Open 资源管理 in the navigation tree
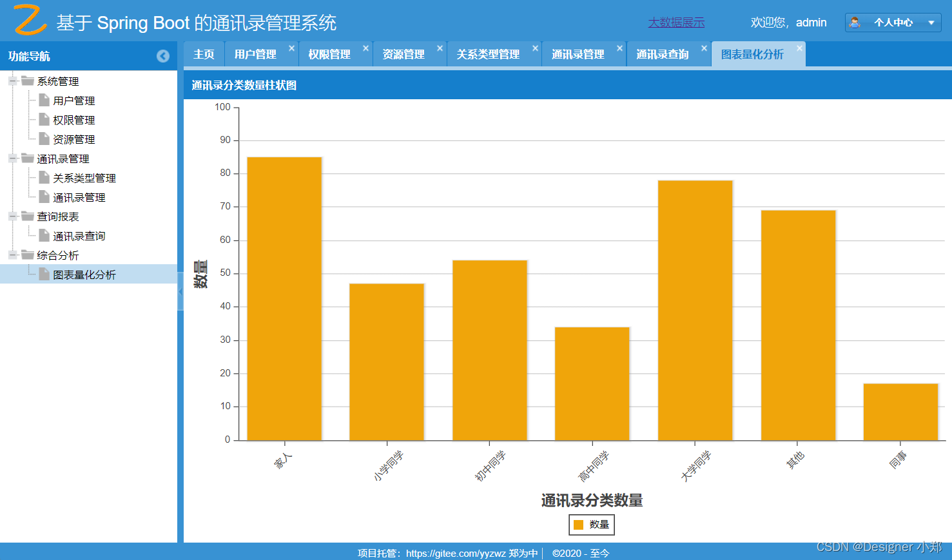Viewport: 952px width, 560px height. pos(73,139)
